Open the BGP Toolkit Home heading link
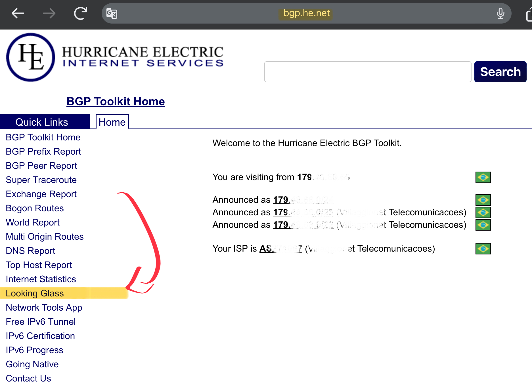The width and height of the screenshot is (532, 392). (x=116, y=101)
